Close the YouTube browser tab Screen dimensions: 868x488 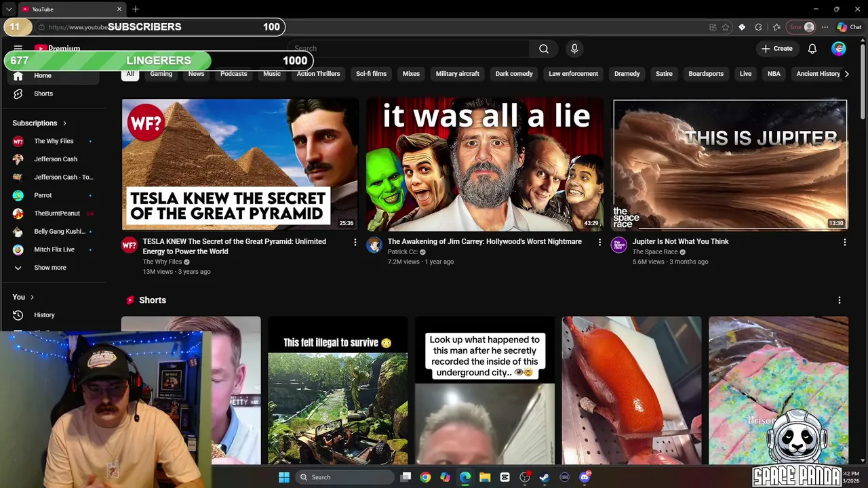(x=119, y=9)
